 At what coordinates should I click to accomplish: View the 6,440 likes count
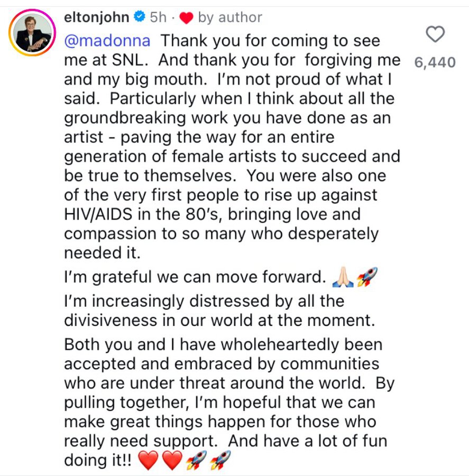[435, 62]
